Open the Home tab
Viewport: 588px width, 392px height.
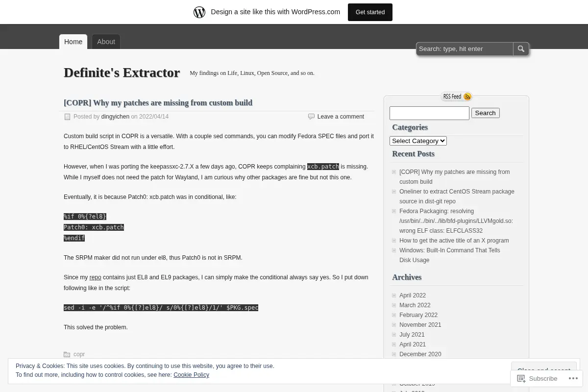point(73,42)
